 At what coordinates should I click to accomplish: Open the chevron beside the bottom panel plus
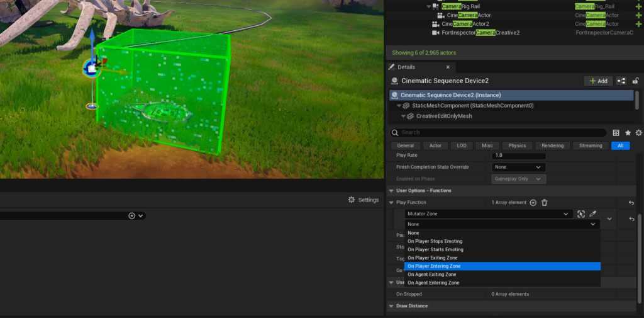tap(141, 215)
